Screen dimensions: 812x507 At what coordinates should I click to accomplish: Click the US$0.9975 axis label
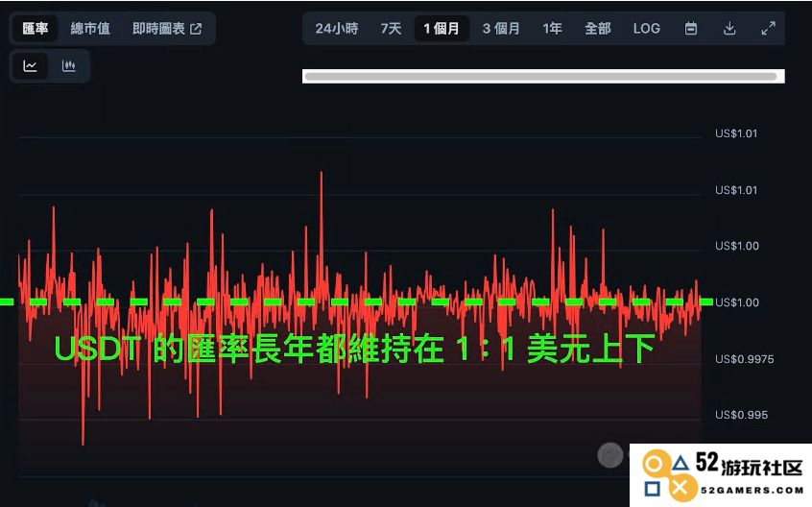[744, 359]
